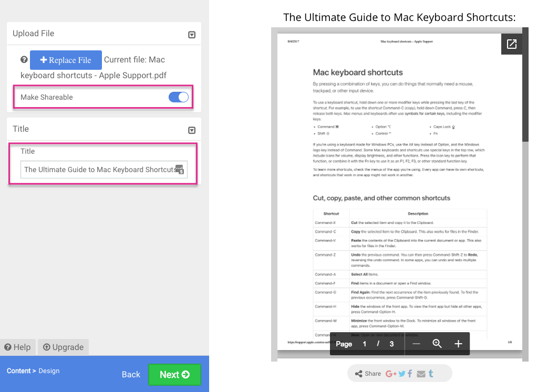This screenshot has height=392, width=558.
Task: Share the PDF via Facebook icon
Action: [410, 374]
